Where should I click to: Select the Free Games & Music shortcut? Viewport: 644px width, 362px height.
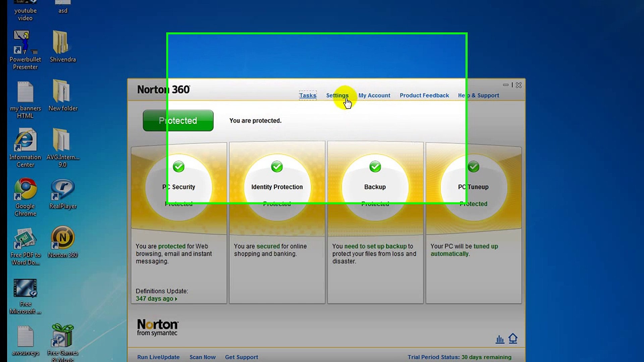coord(63,343)
